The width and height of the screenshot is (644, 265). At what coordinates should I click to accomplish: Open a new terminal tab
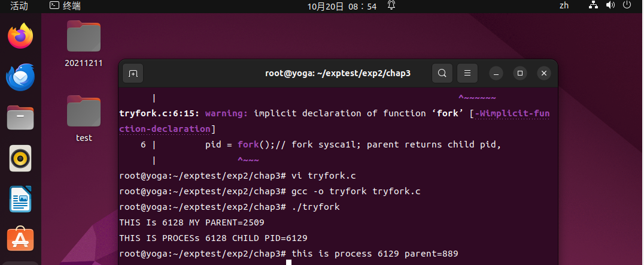(x=133, y=73)
